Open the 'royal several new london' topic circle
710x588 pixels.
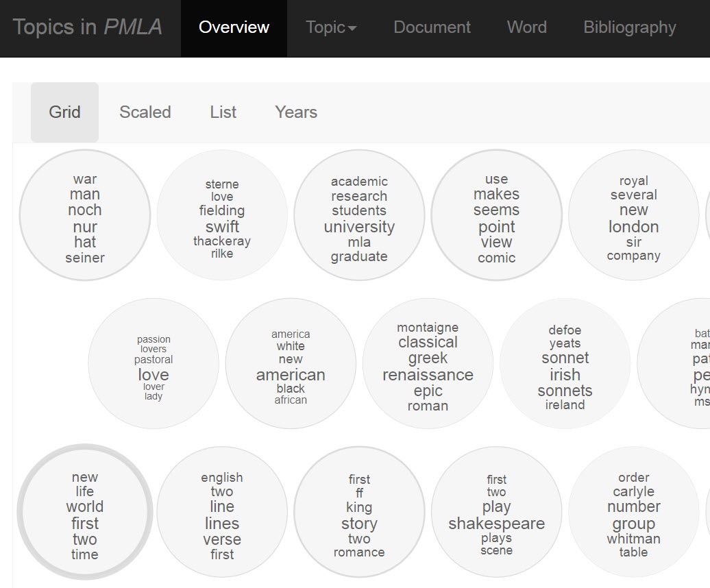[633, 215]
